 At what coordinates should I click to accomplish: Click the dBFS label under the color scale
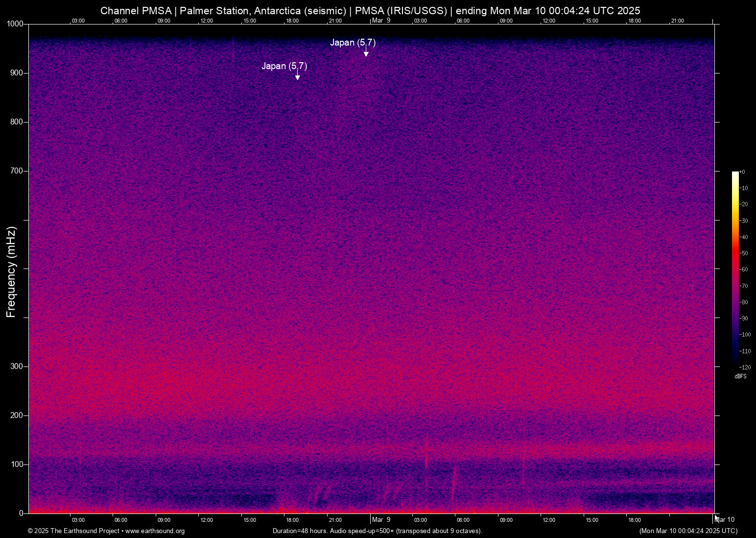740,376
